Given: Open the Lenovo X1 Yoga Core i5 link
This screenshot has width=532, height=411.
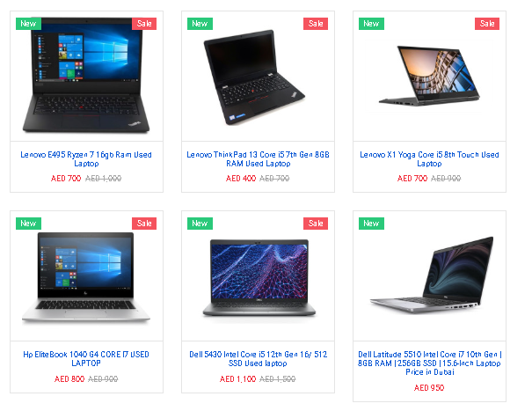Looking at the screenshot, I should coord(429,159).
